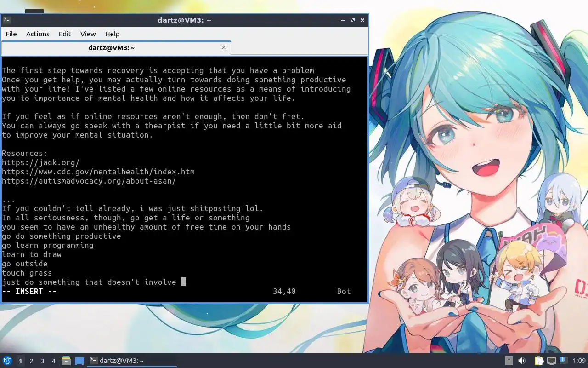The image size is (588, 368).
Task: Click the '34,40' cursor position indicator
Action: pyautogui.click(x=284, y=291)
